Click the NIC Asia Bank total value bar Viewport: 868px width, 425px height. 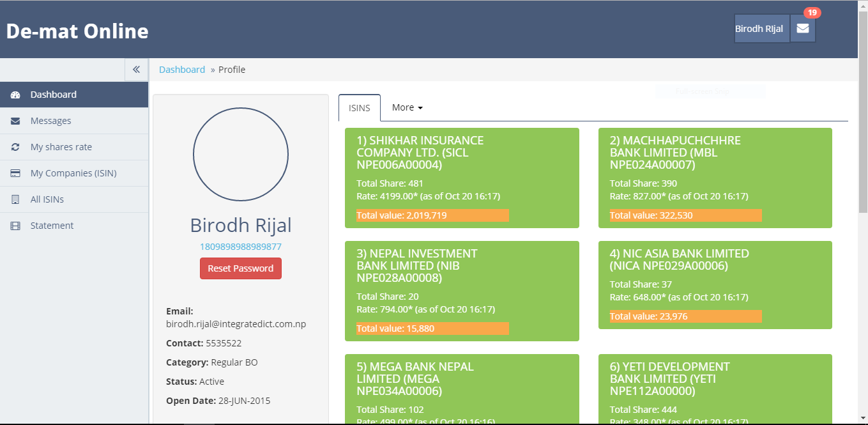[685, 316]
